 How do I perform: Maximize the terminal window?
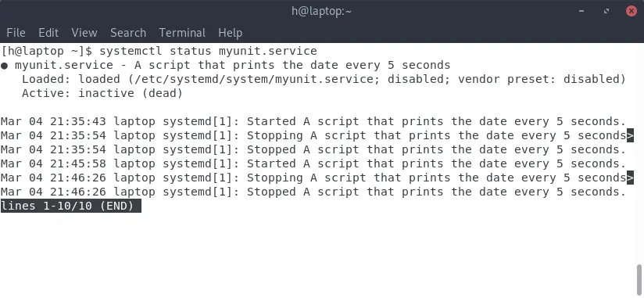click(x=606, y=11)
